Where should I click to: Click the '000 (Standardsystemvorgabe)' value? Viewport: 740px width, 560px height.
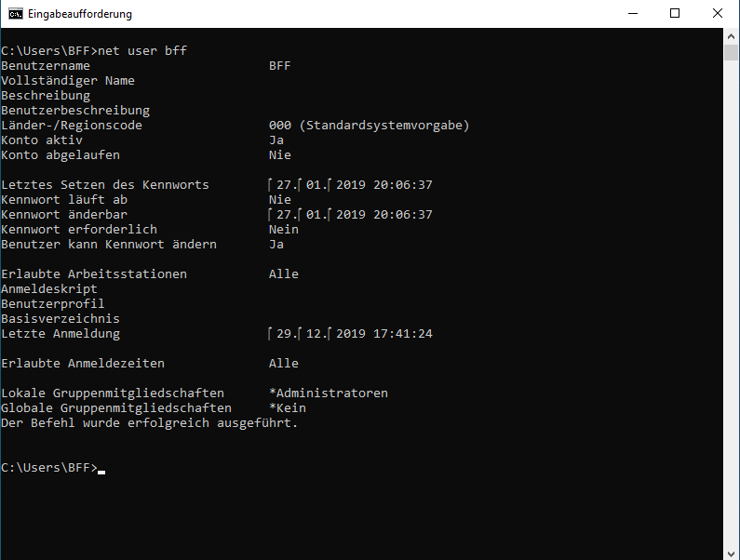[x=369, y=125]
